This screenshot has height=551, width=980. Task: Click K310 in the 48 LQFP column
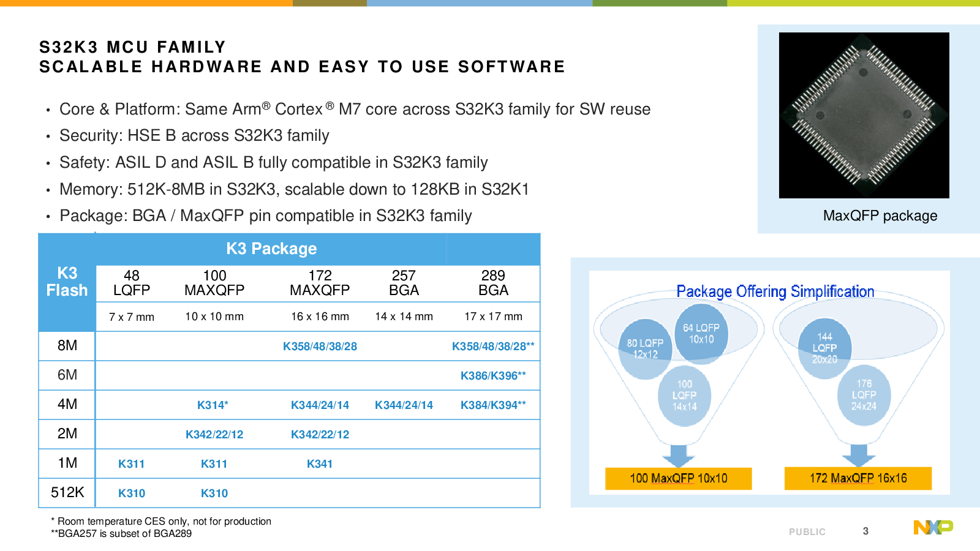pos(132,493)
